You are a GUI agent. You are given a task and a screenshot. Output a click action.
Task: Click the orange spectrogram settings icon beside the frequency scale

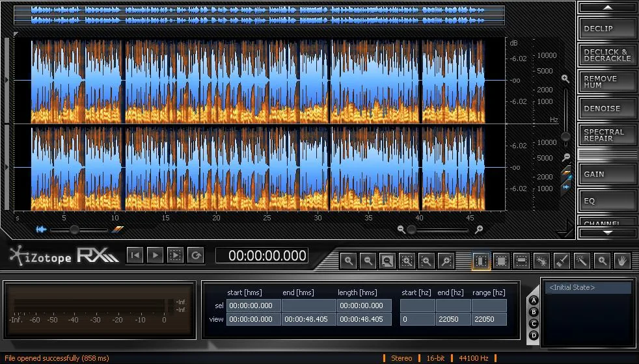click(566, 173)
